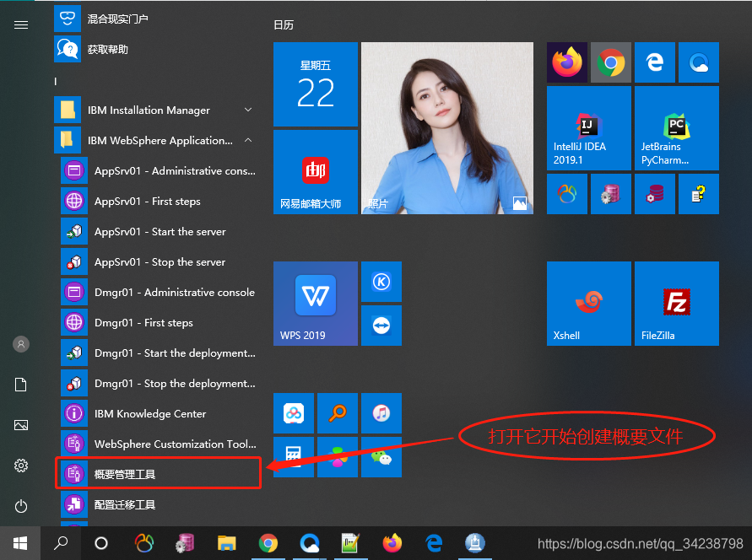Open AppSrv01 - Administrative console

[x=160, y=170]
